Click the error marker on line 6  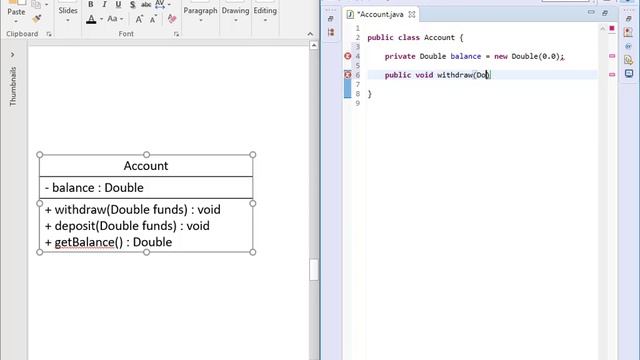coord(348,75)
